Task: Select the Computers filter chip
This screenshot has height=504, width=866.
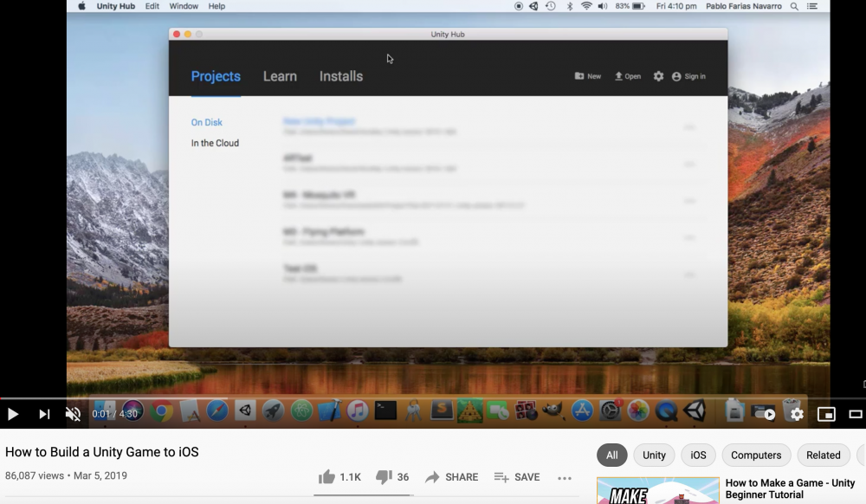Action: coord(756,456)
